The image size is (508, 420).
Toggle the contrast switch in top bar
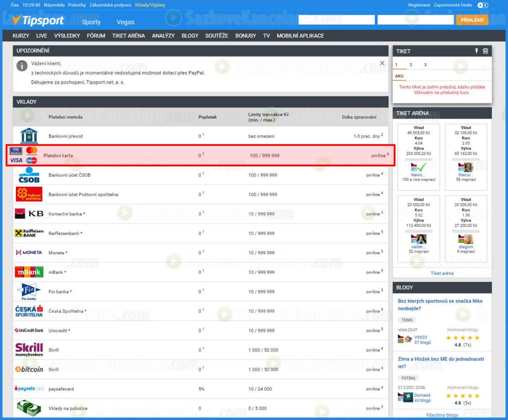(483, 5)
